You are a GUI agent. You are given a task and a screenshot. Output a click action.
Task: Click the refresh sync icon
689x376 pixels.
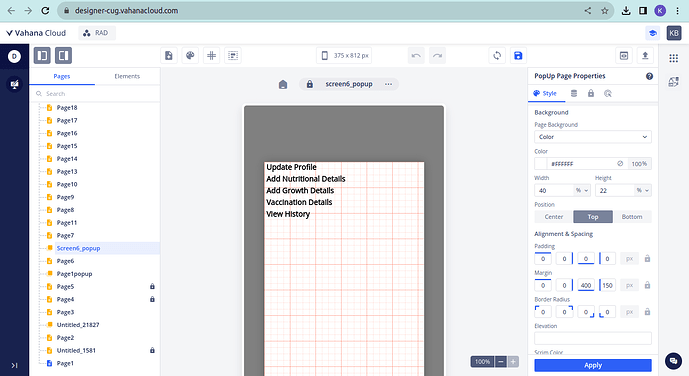click(497, 55)
